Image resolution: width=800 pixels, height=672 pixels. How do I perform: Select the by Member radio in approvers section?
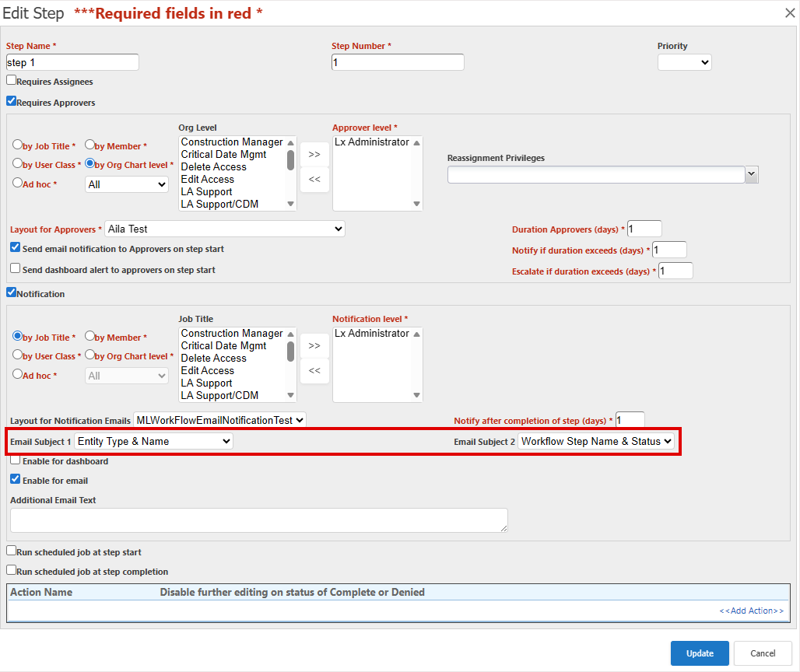point(88,144)
